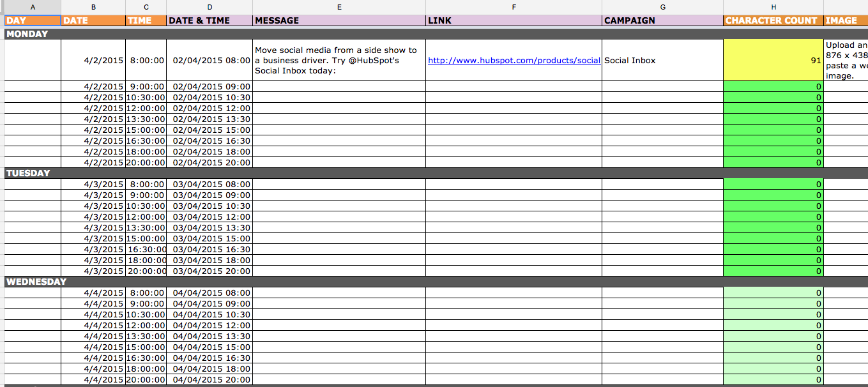Screen dimensions: 868x387
Task: Select the 03/04/2015 09:00 date & time cell
Action: [x=209, y=195]
